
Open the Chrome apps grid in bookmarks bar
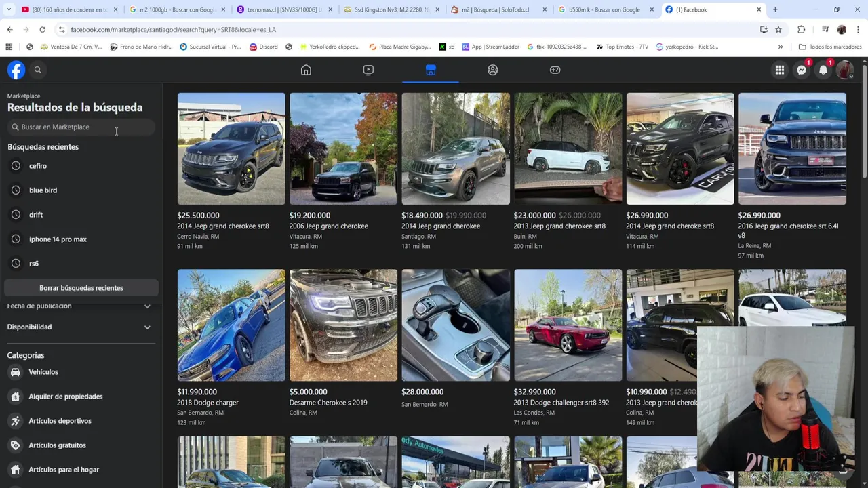click(x=9, y=47)
